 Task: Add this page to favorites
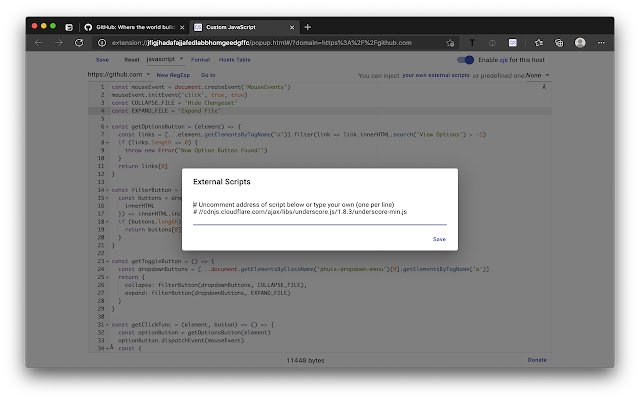450,43
